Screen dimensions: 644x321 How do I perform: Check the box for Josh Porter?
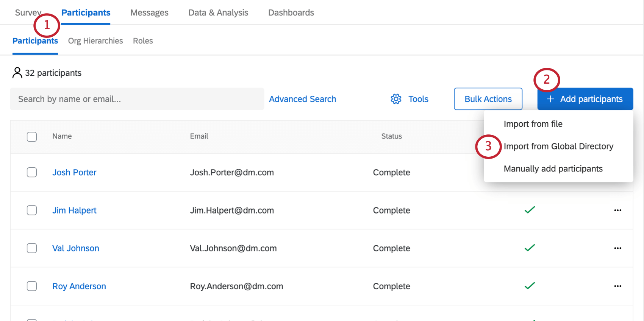[x=32, y=172]
